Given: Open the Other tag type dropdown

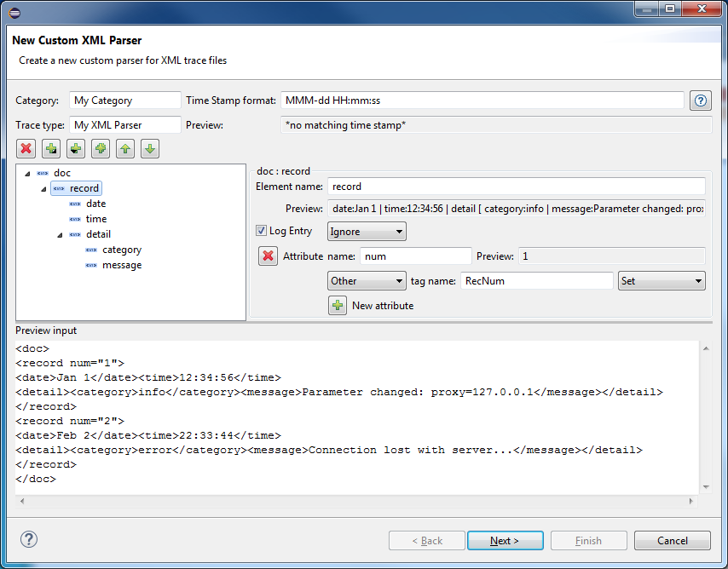Looking at the screenshot, I should (x=367, y=281).
